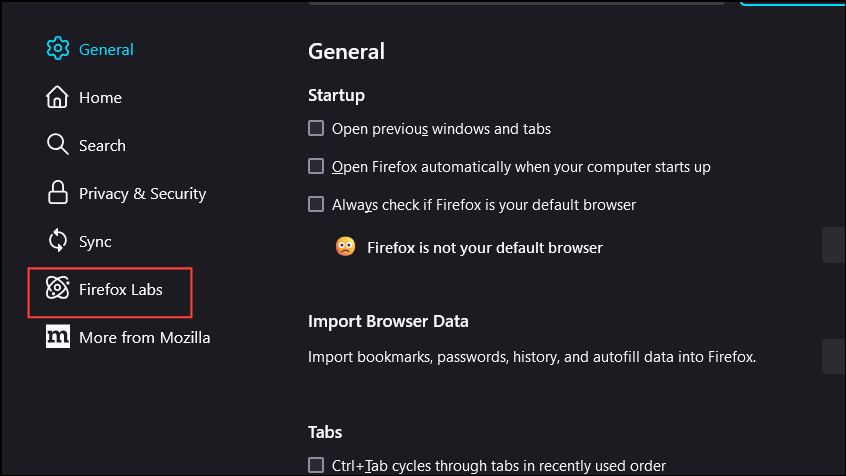Click the Privacy & Security padlock icon

57,193
